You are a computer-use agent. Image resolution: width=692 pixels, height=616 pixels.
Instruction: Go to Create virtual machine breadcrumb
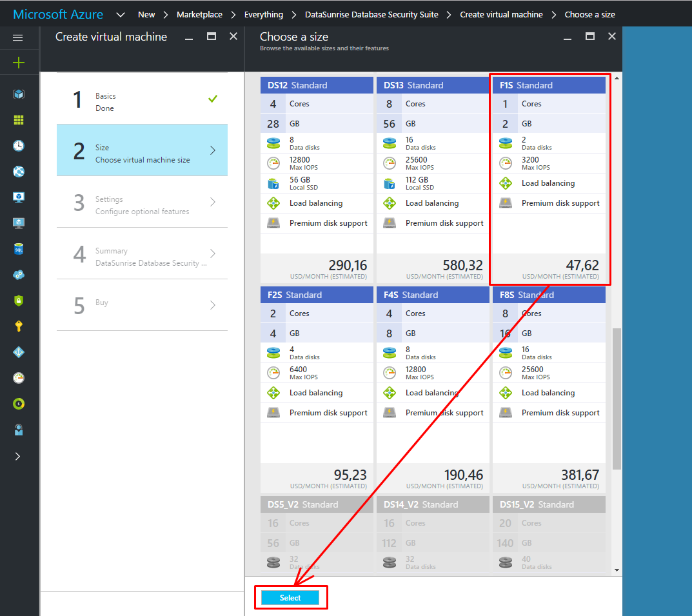[x=501, y=15]
